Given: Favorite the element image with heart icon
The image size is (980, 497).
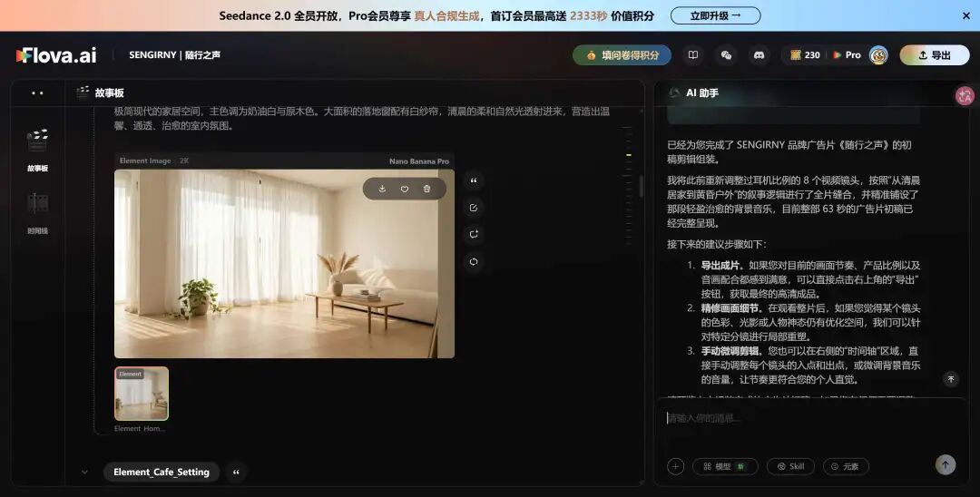Looking at the screenshot, I should click(405, 189).
